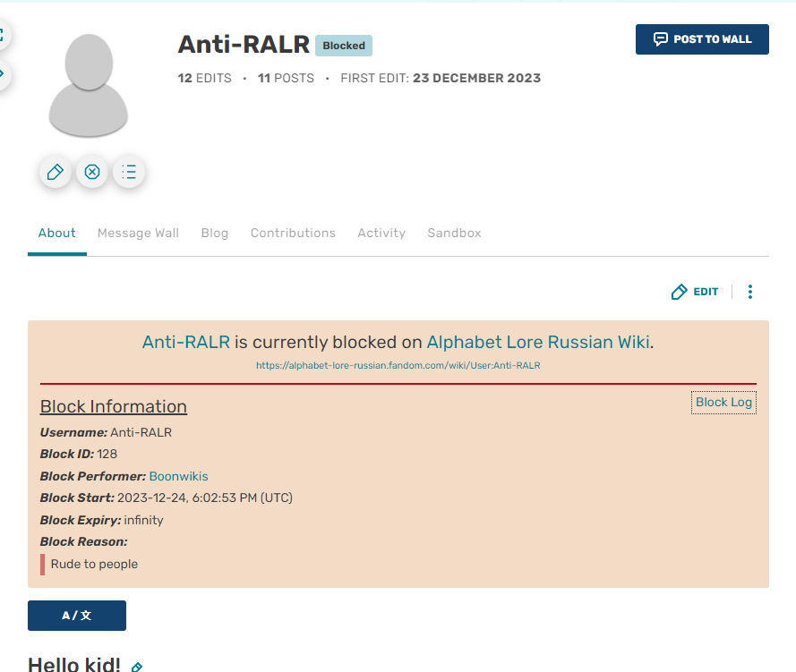
Task: Click the block user octagon icon under the avatar
Action: click(91, 172)
